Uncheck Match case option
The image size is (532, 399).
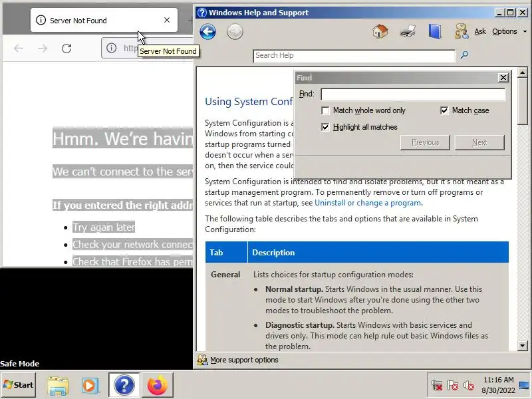click(444, 110)
